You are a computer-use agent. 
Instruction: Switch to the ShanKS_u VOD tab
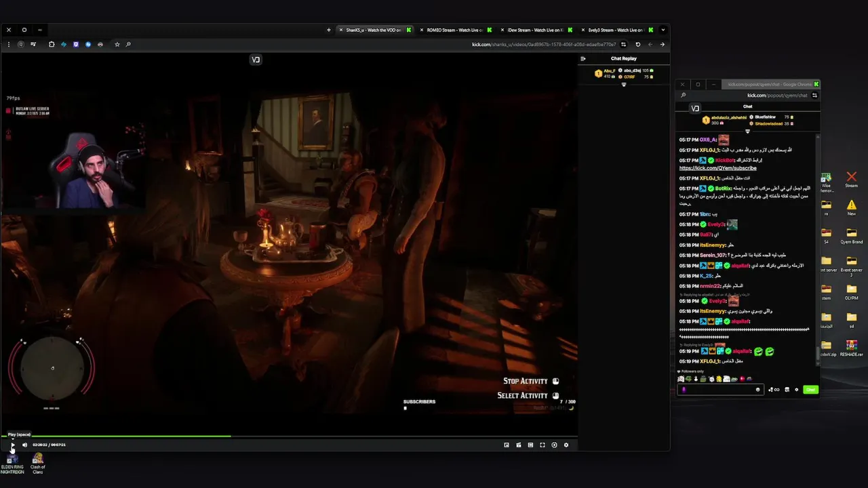pyautogui.click(x=374, y=30)
